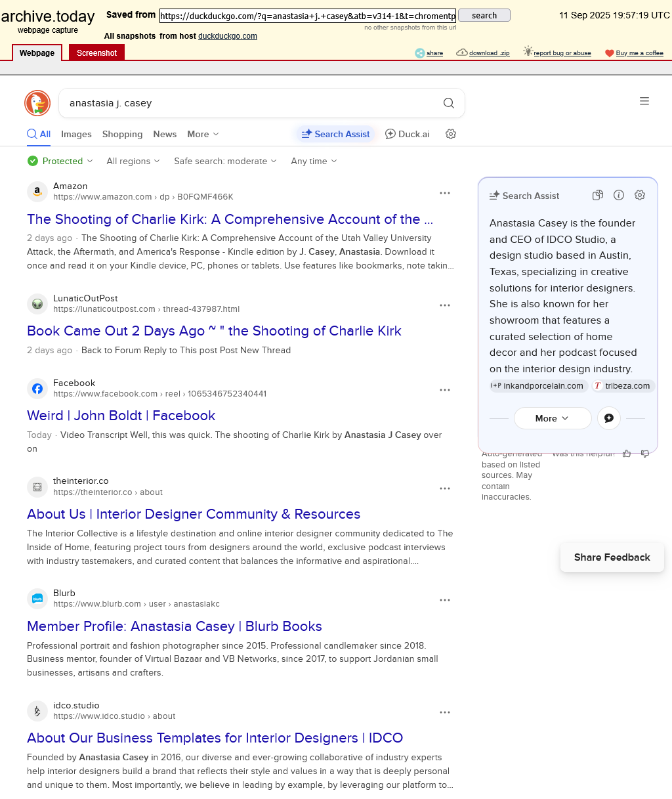
Task: Expand Search Assist More button
Action: tap(553, 418)
